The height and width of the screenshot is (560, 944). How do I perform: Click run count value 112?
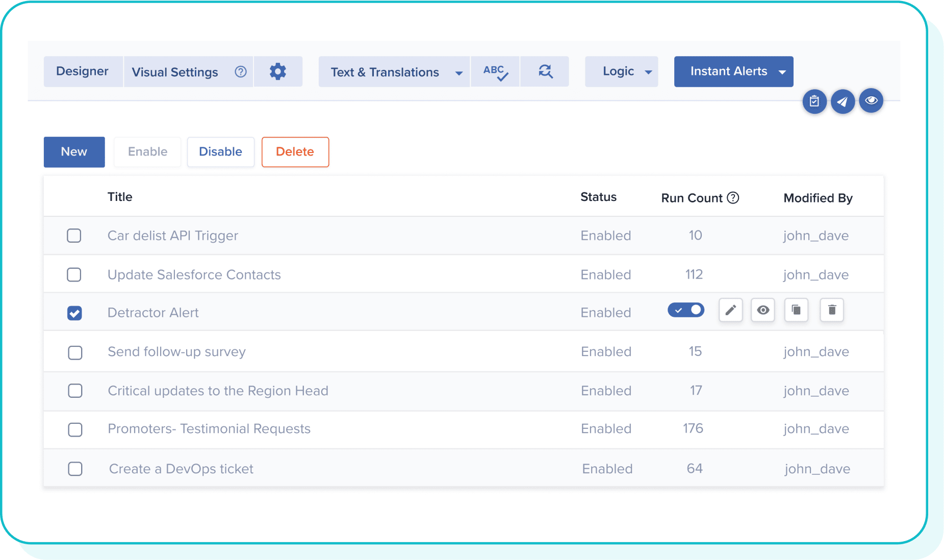694,274
